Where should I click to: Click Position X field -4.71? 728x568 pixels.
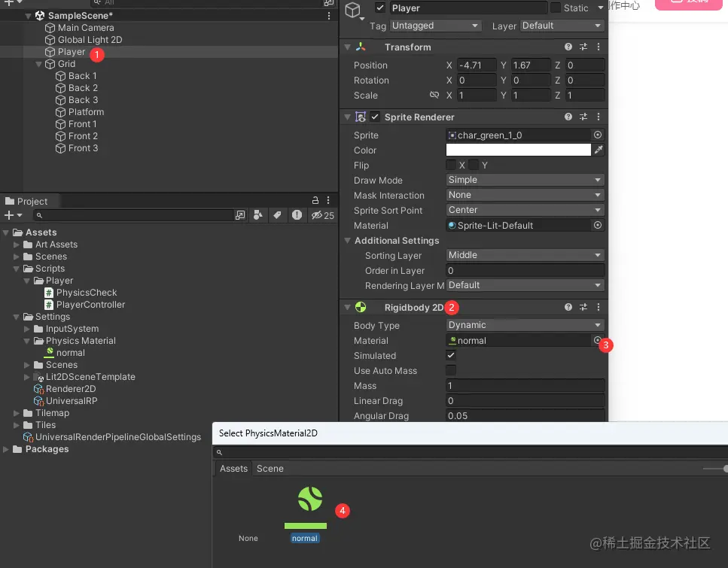pos(477,65)
